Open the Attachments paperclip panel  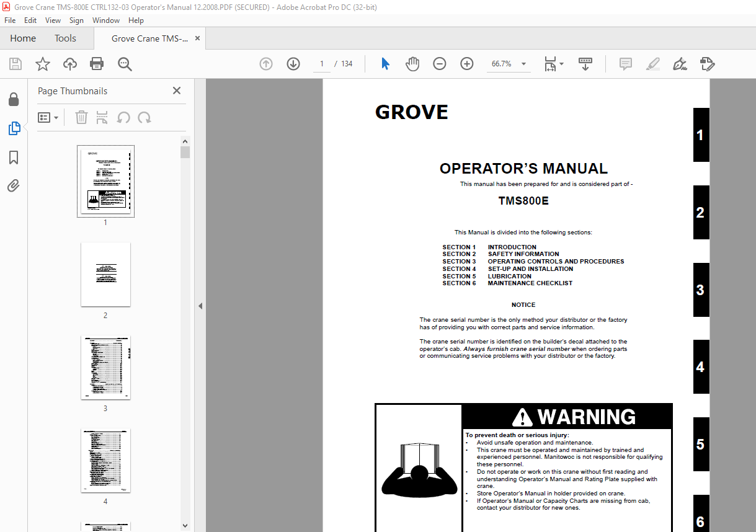14,185
